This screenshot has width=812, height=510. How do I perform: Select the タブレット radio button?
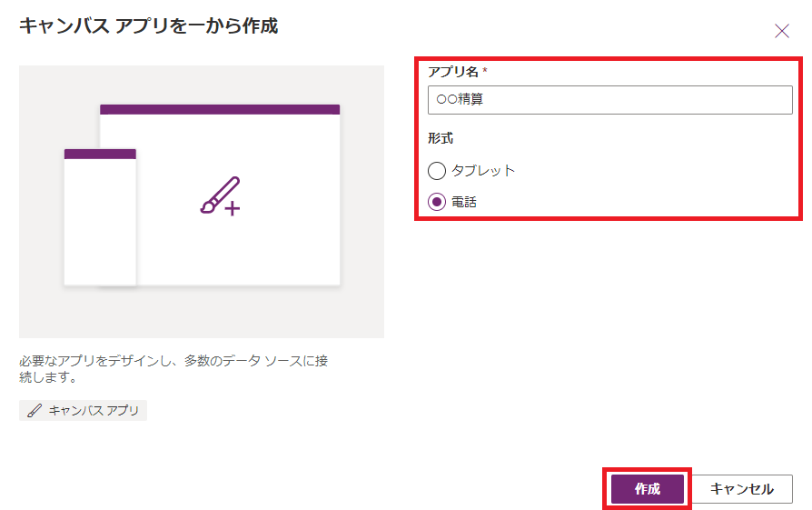[x=437, y=171]
